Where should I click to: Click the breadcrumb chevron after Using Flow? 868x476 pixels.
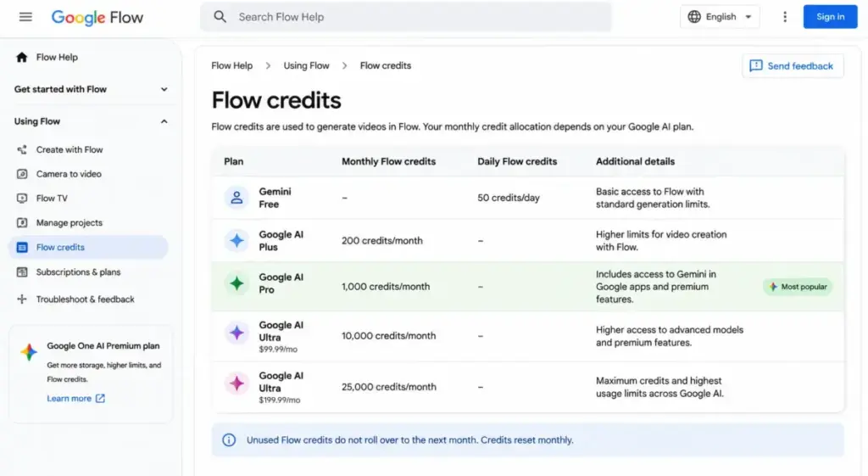tap(344, 65)
